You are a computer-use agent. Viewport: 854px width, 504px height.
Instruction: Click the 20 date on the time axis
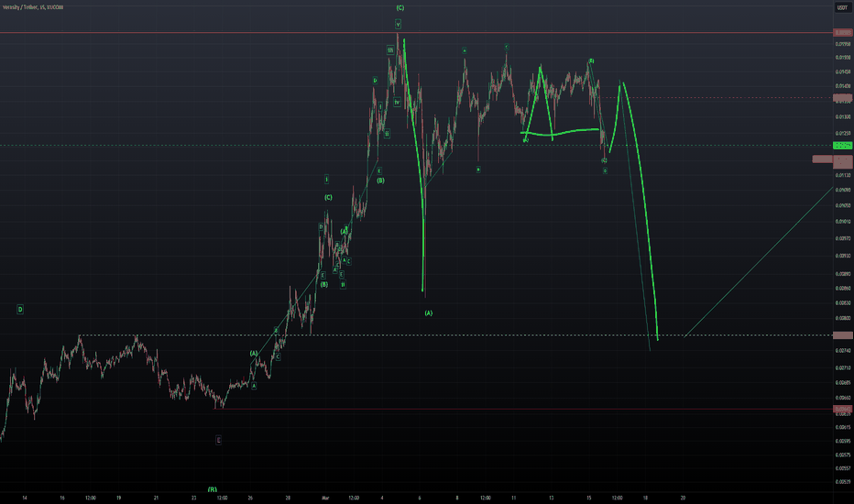[683, 498]
